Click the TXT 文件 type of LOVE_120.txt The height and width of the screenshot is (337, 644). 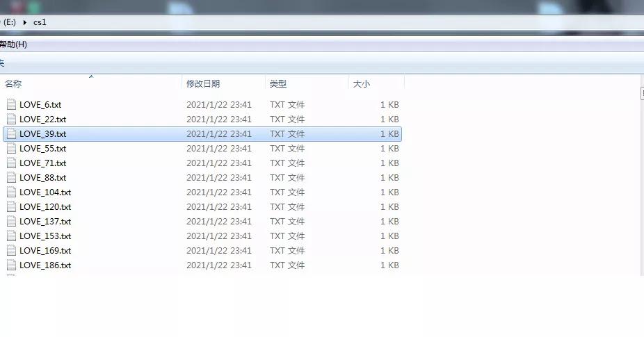pyautogui.click(x=287, y=206)
